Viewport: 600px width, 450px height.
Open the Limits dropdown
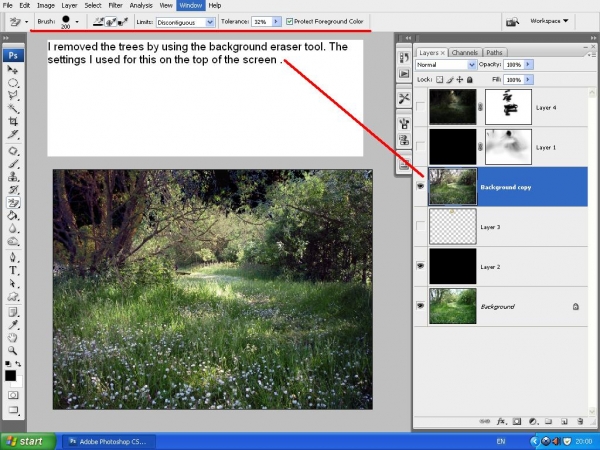click(x=210, y=22)
